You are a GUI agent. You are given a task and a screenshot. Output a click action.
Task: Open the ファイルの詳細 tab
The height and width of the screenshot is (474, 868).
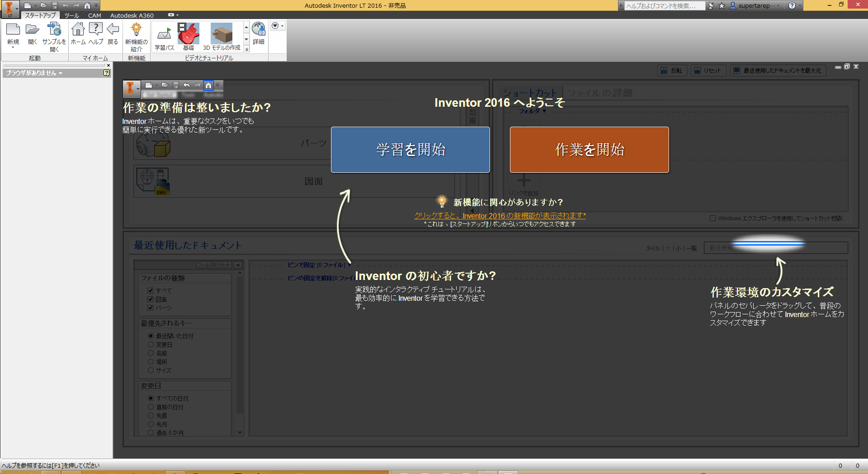click(600, 93)
